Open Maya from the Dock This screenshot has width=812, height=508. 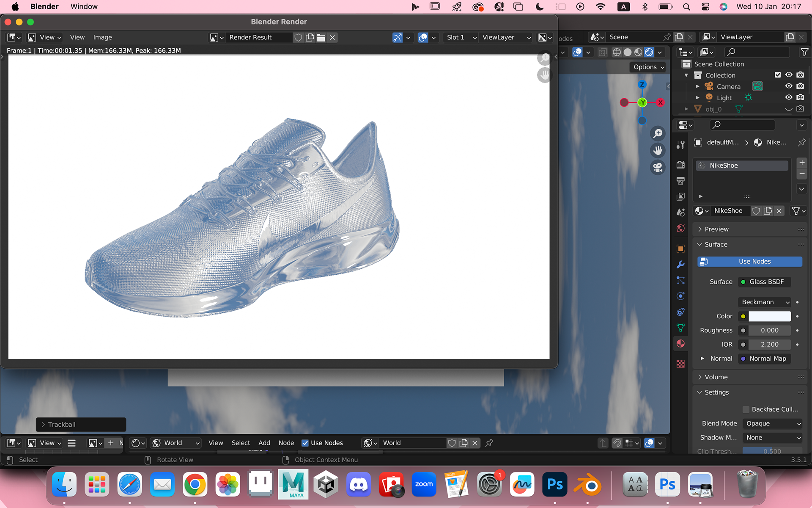coord(293,485)
